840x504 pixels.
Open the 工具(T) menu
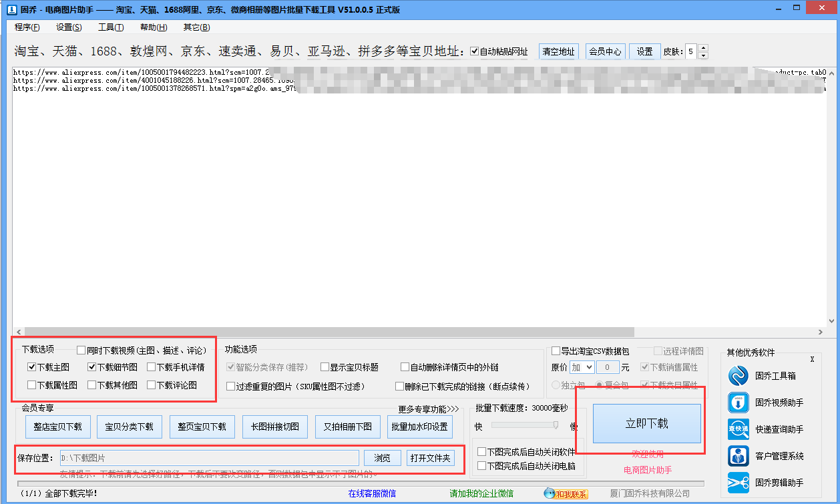pos(111,27)
